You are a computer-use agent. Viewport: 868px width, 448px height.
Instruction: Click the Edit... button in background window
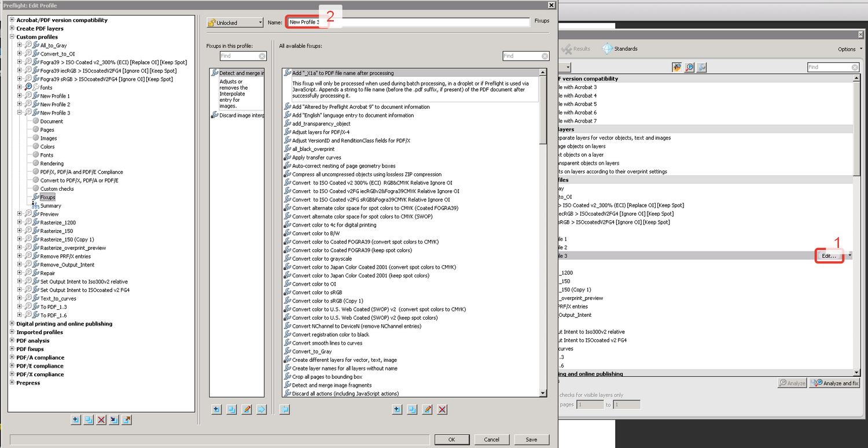click(829, 256)
